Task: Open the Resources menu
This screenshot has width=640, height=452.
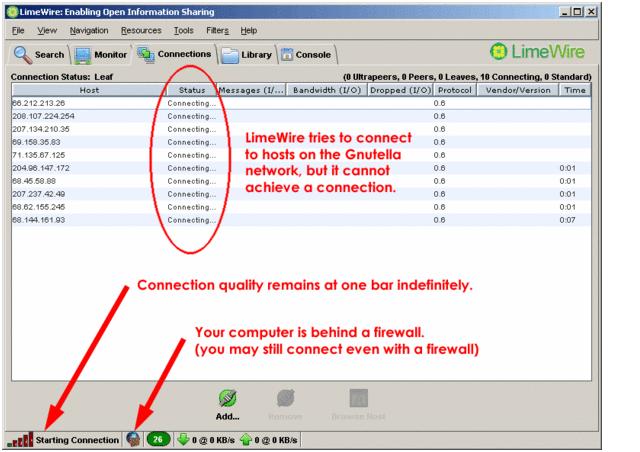Action: [x=141, y=31]
